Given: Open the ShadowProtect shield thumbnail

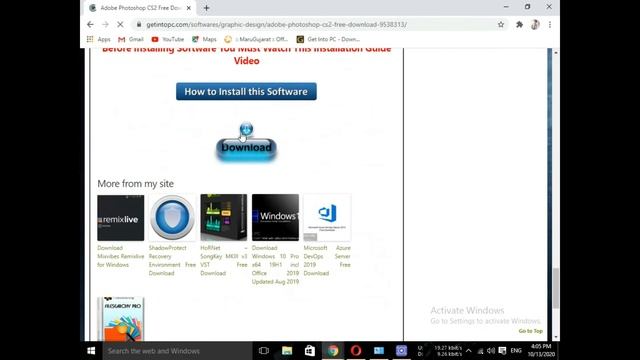Looking at the screenshot, I should click(172, 218).
